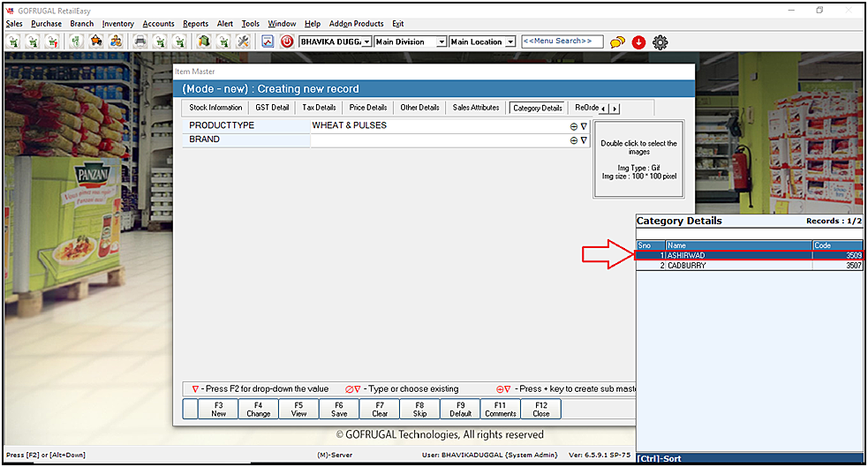Open the Help menu
The width and height of the screenshot is (868, 467).
[313, 24]
